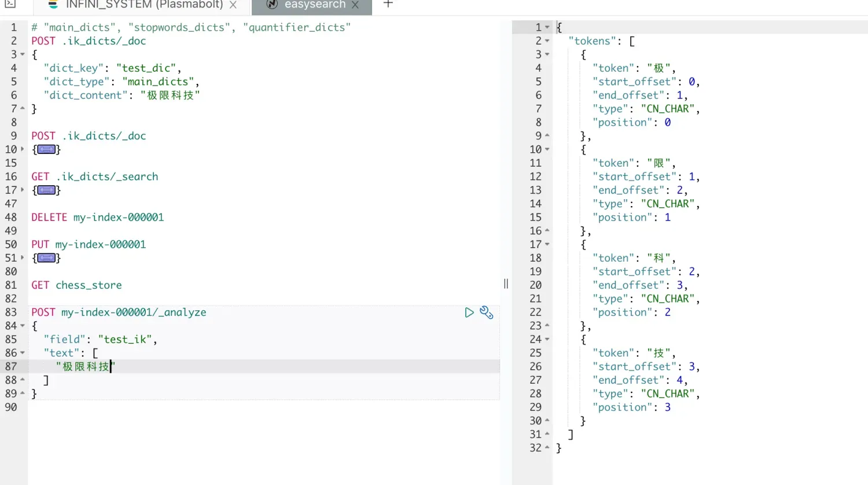Expand the folded block at editor line 17
This screenshot has height=485, width=868.
click(23, 190)
